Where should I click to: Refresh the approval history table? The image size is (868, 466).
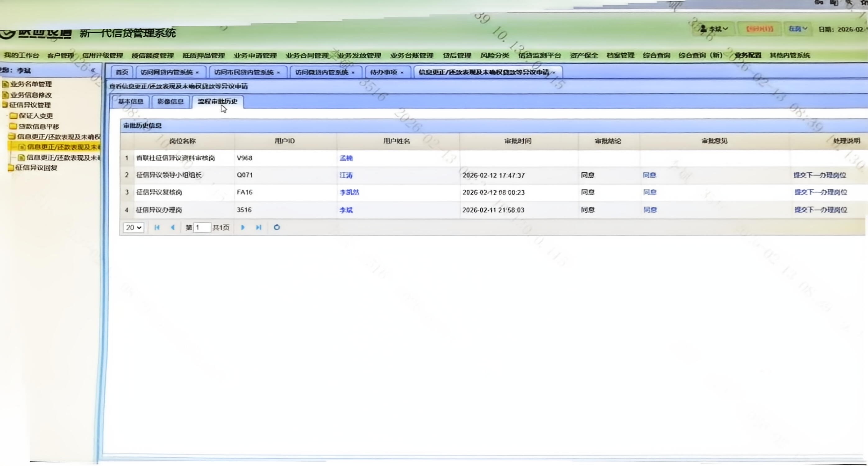pos(276,227)
